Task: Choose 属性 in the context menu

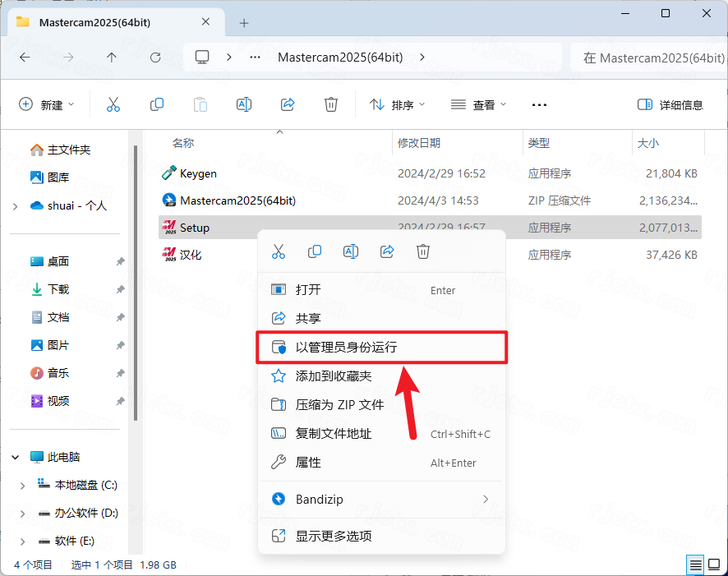Action: (x=381, y=463)
